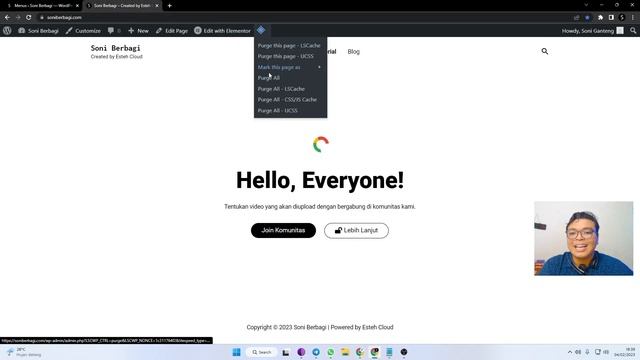Click the admin bar search magnifier
The height and width of the screenshot is (360, 640).
(633, 31)
